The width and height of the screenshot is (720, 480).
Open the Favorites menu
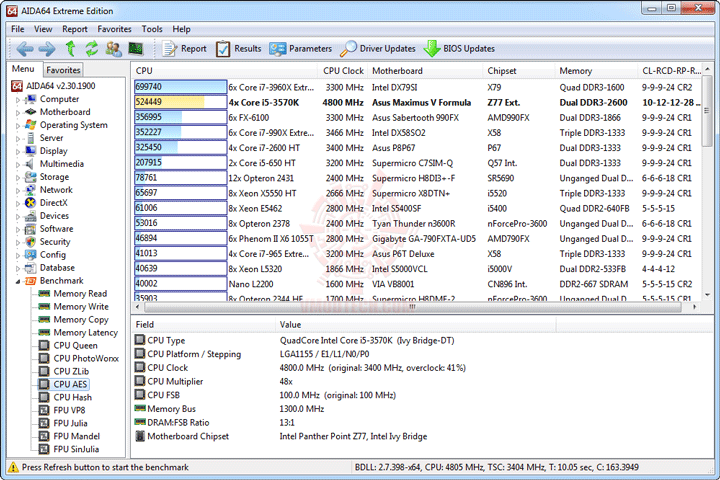tap(114, 29)
